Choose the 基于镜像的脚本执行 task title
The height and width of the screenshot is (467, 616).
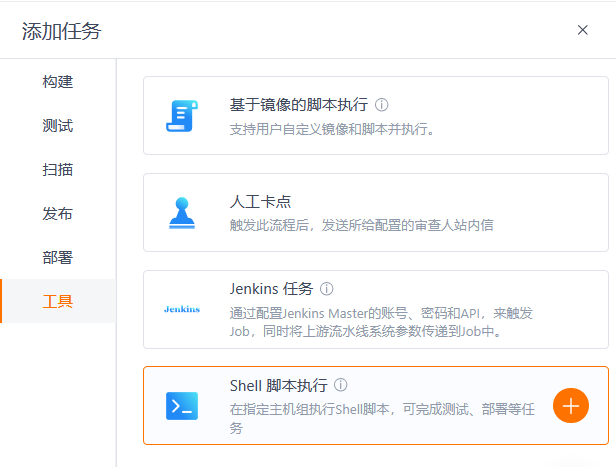pyautogui.click(x=298, y=105)
